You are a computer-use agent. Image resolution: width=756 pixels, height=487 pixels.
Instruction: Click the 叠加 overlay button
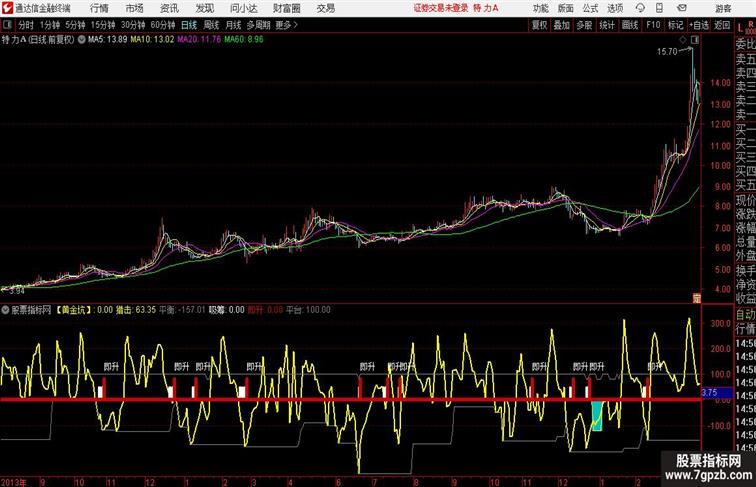point(561,25)
